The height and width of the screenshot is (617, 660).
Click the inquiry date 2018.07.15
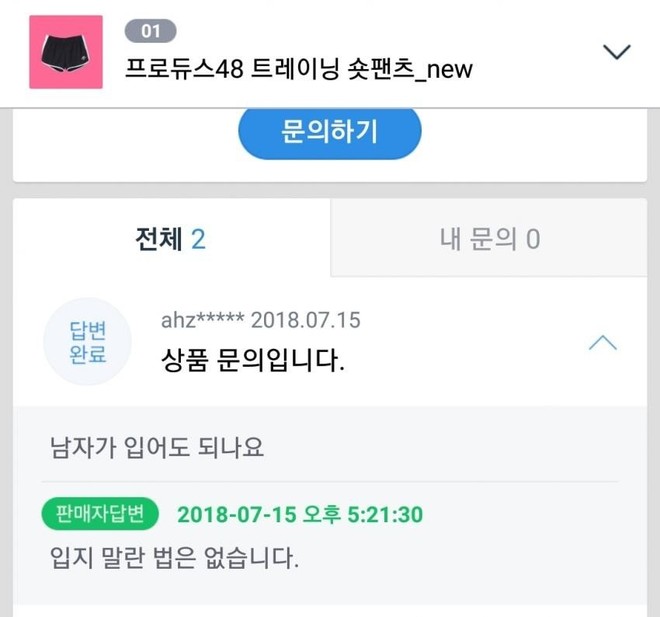click(x=305, y=320)
